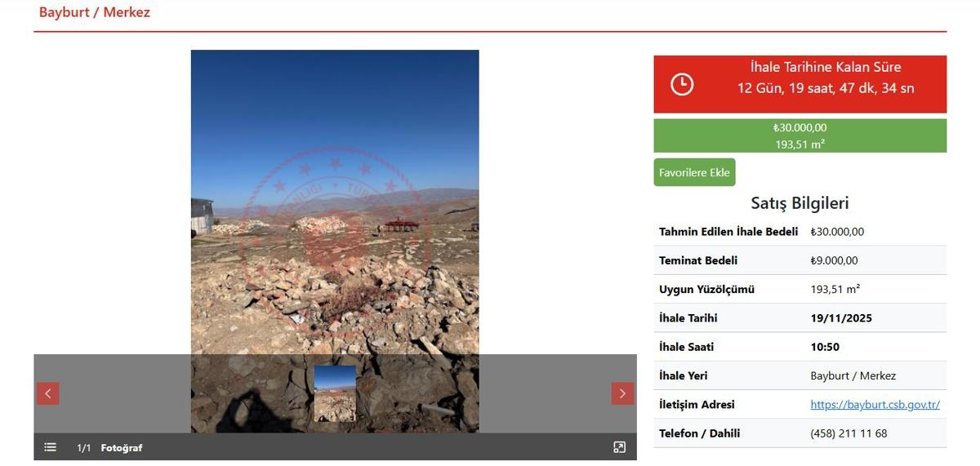980x466 pixels.
Task: Select the Uygun Yüzölçümü 193,51 m² value
Action: tap(835, 289)
